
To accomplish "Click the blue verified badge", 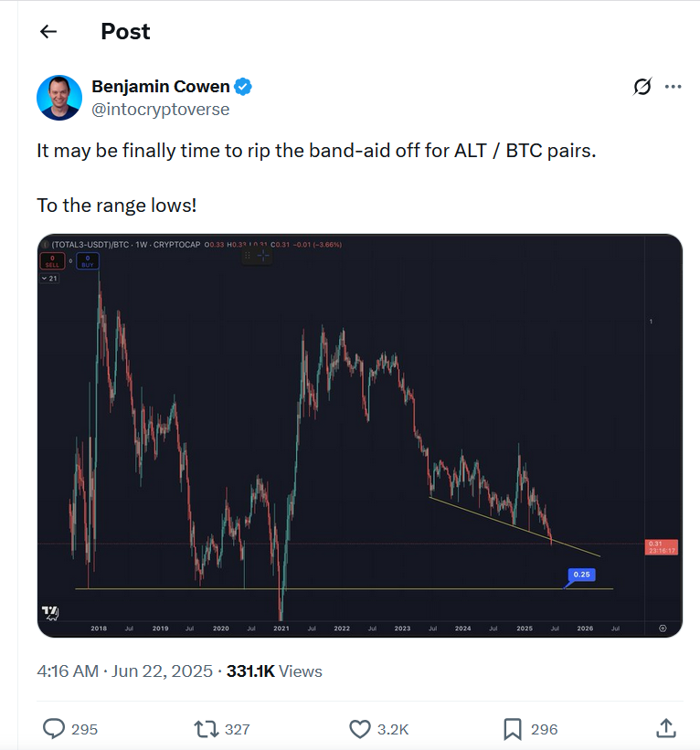I will coord(243,87).
